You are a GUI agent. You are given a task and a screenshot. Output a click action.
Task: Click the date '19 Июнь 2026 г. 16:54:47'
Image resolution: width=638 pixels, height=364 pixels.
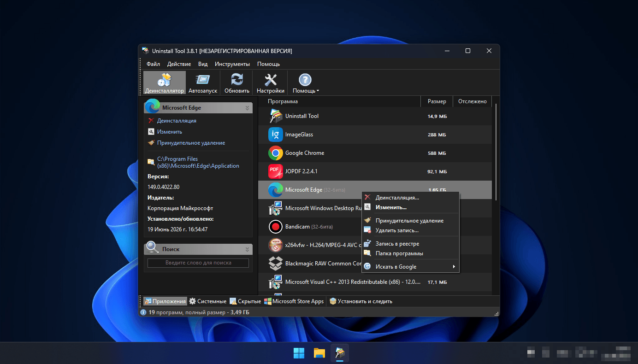(177, 229)
